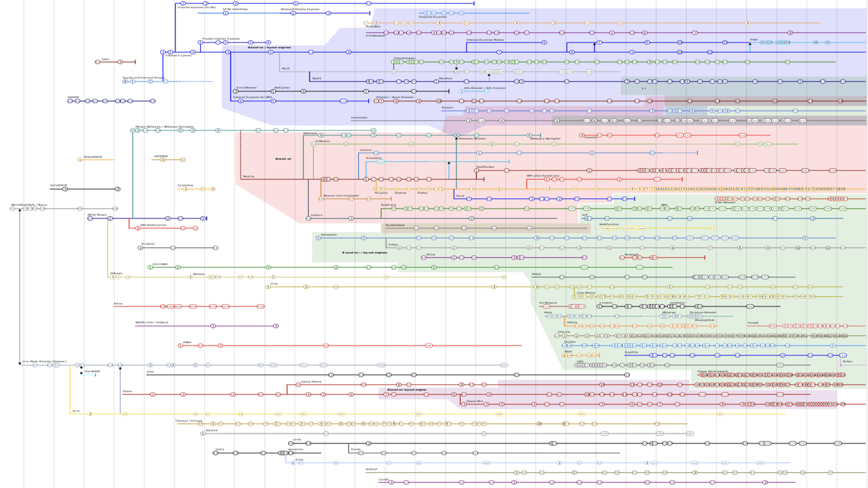
Task: Click the "Edge" label
Action: coord(754,39)
